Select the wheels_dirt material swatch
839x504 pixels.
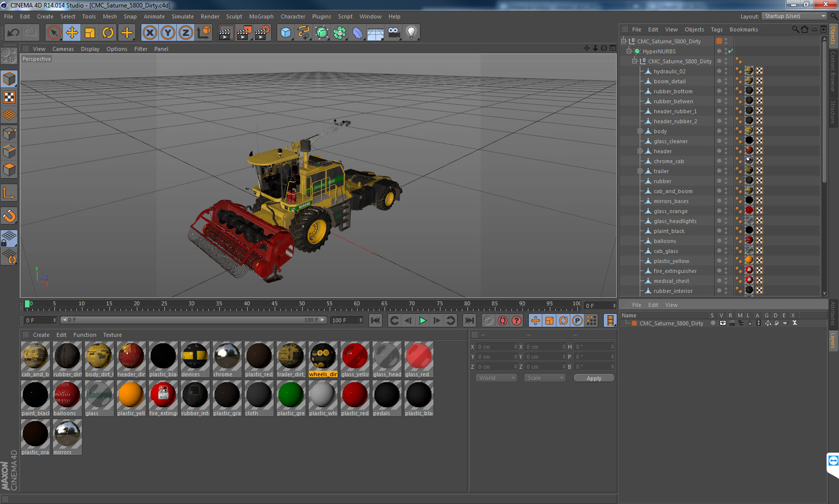[323, 359]
